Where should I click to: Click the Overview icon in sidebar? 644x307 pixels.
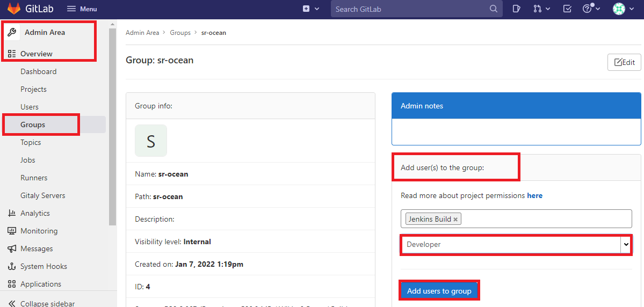(12, 54)
